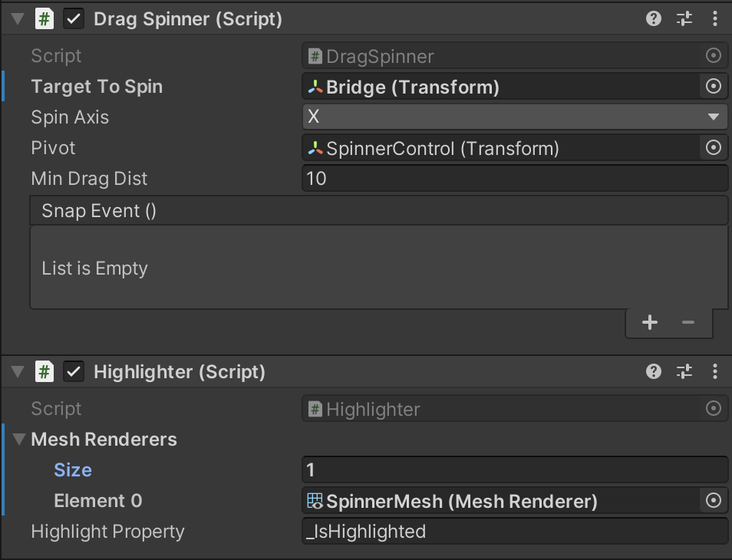The image size is (732, 560).
Task: Open the Spin Axis dropdown
Action: (514, 117)
